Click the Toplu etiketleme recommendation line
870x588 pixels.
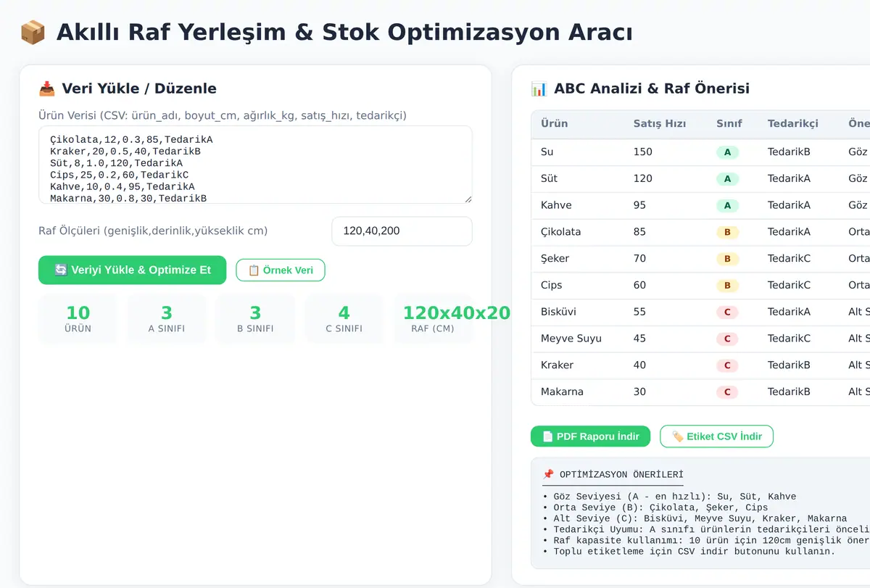(689, 551)
